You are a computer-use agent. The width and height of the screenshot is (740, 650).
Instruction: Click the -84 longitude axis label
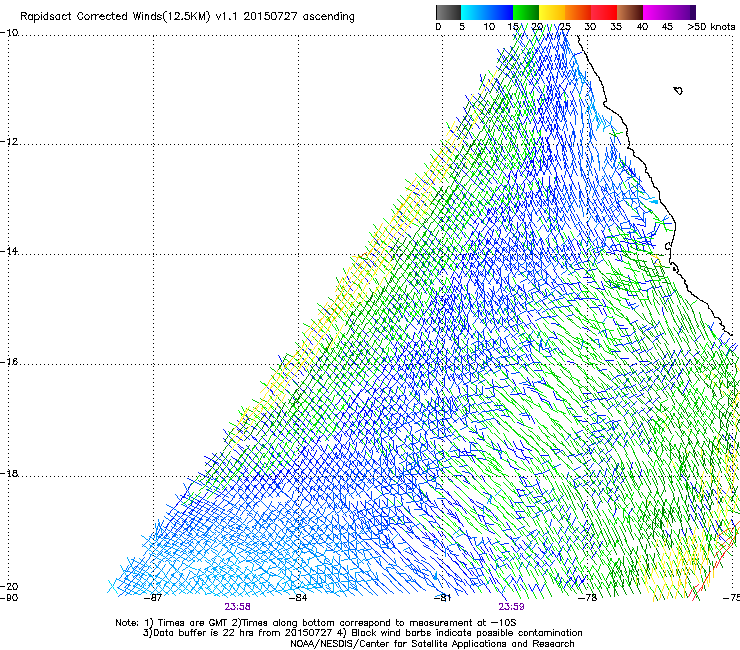point(298,598)
